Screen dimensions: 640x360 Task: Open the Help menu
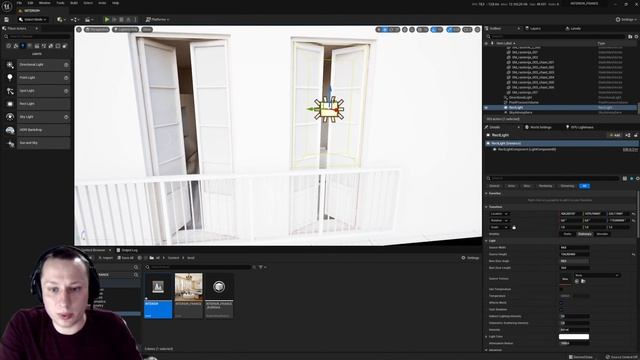116,3
